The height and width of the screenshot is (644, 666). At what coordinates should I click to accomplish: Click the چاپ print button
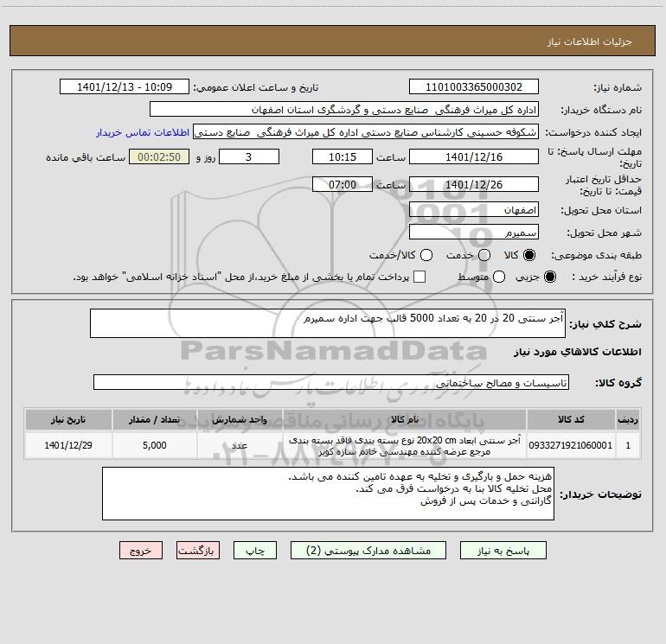click(255, 551)
